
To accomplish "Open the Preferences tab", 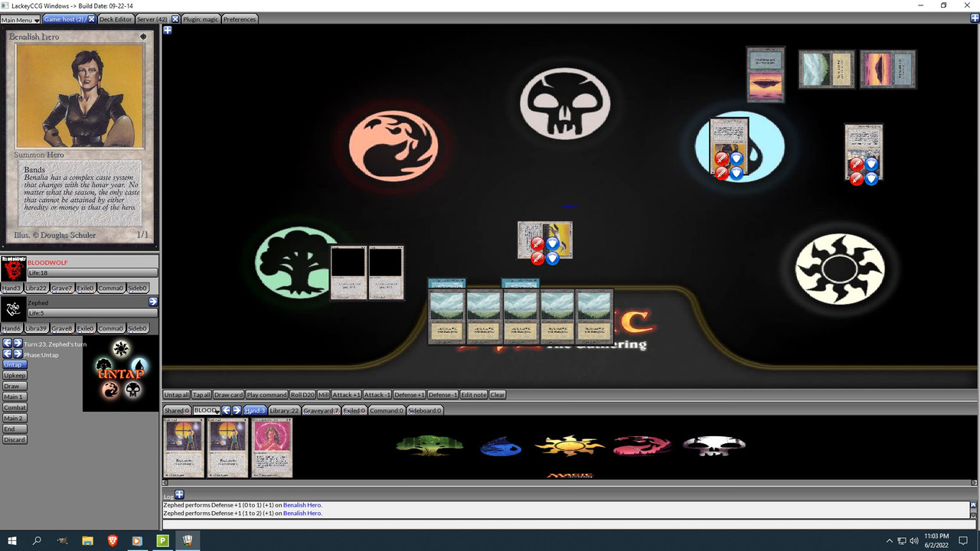I will click(x=240, y=19).
